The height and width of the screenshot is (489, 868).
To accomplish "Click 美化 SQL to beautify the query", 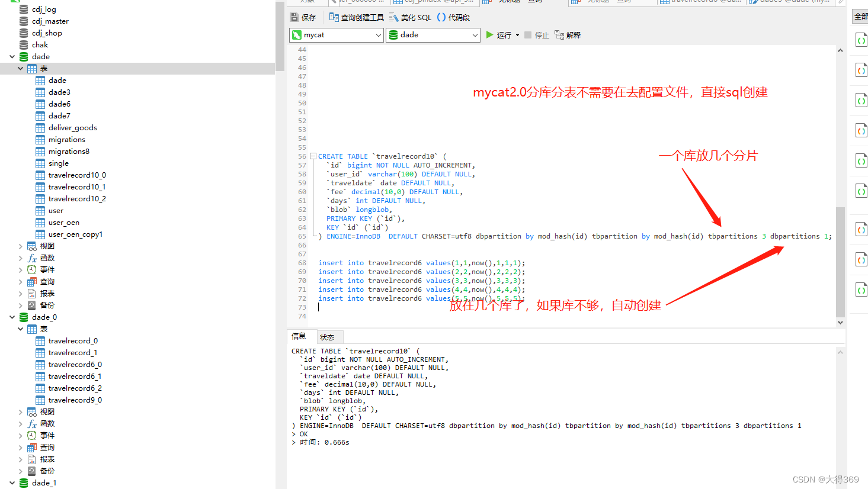I will [x=410, y=17].
